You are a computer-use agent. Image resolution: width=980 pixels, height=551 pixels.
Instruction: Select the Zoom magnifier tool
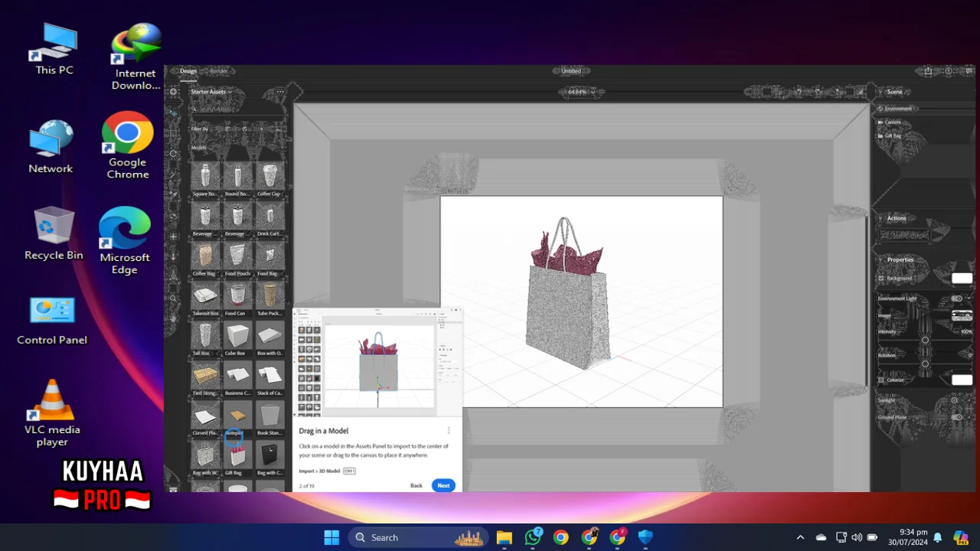pyautogui.click(x=175, y=298)
